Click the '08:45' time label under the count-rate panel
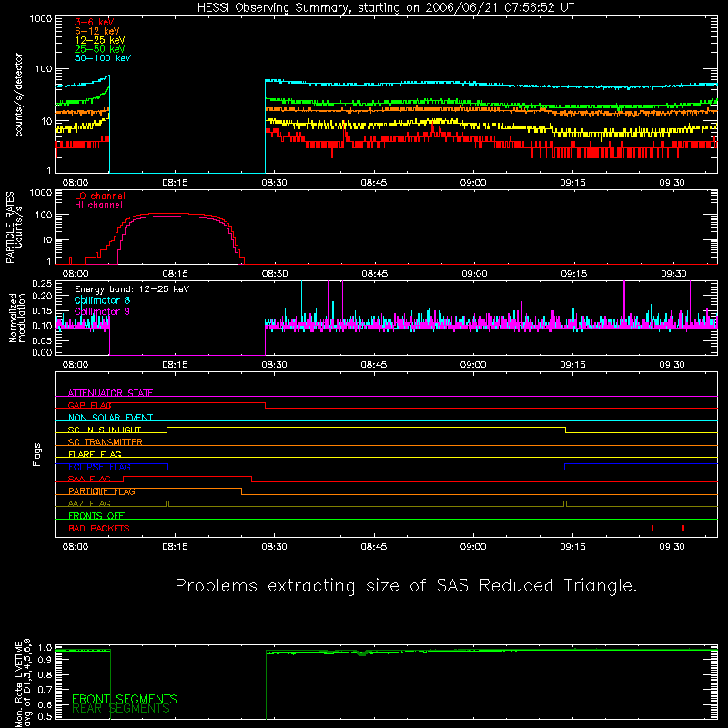The width and height of the screenshot is (728, 728). [374, 183]
